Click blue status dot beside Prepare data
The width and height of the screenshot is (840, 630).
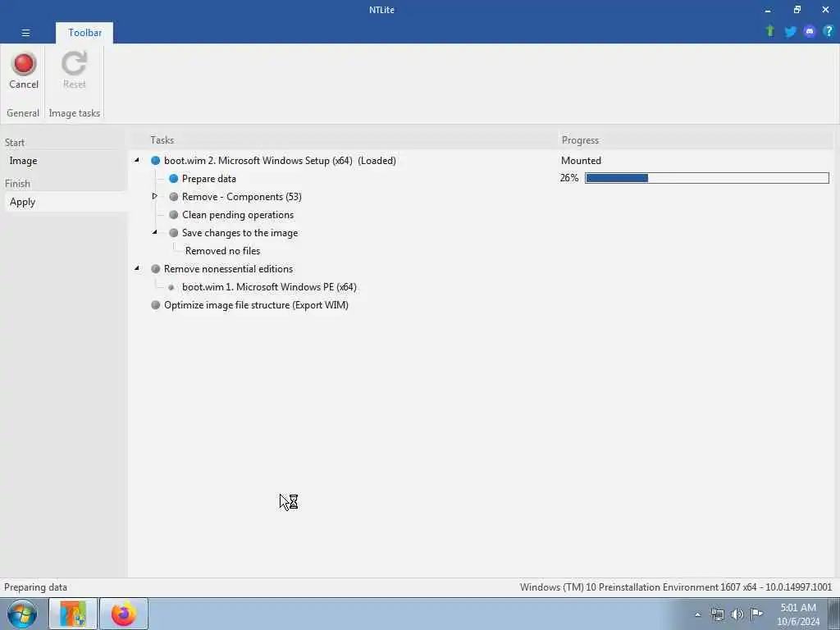[x=174, y=178]
